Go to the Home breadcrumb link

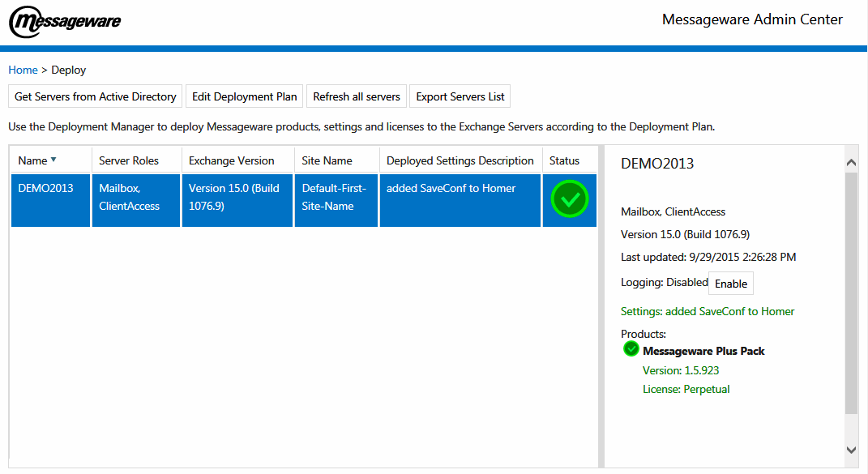(23, 70)
